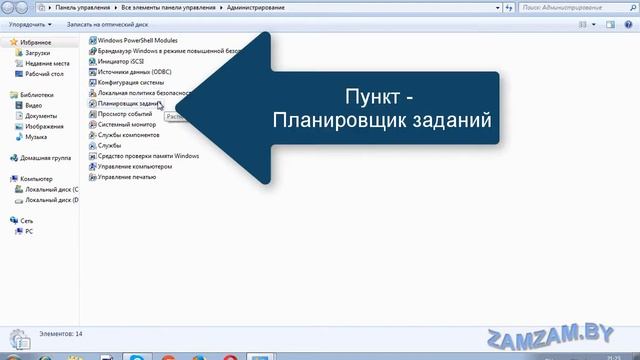
Task: Click the Службы gear icon
Action: click(93, 146)
